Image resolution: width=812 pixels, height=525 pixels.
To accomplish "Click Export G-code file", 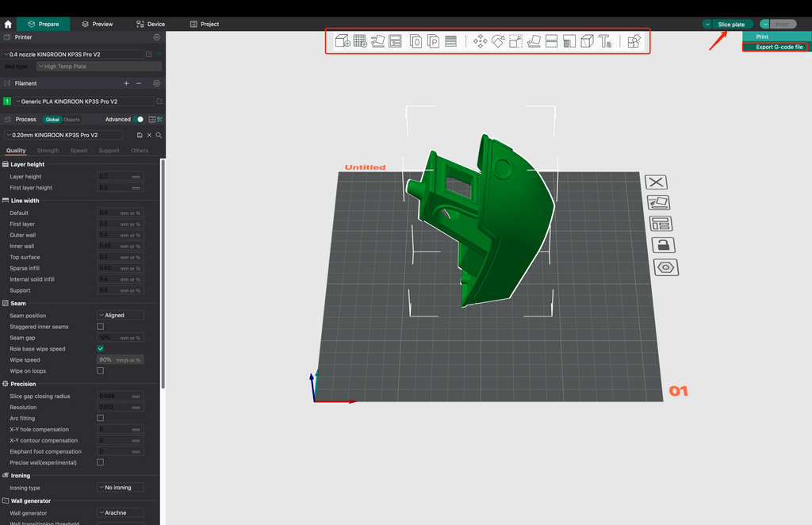I will pos(776,47).
